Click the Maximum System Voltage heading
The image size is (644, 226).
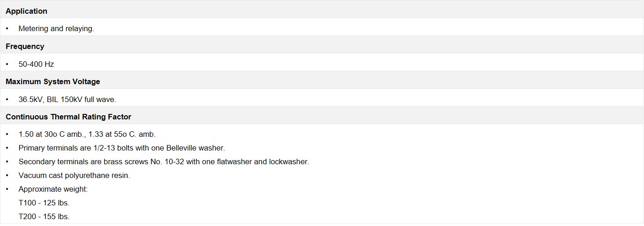click(53, 81)
